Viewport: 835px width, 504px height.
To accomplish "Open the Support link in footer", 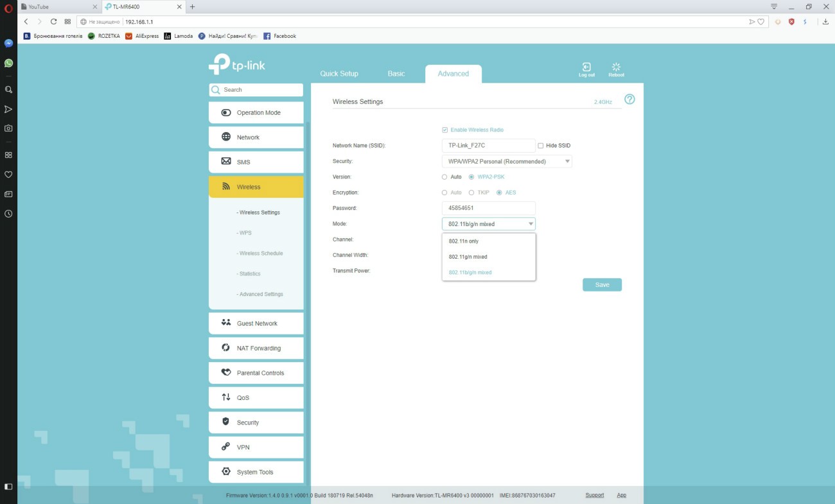I will click(x=594, y=495).
